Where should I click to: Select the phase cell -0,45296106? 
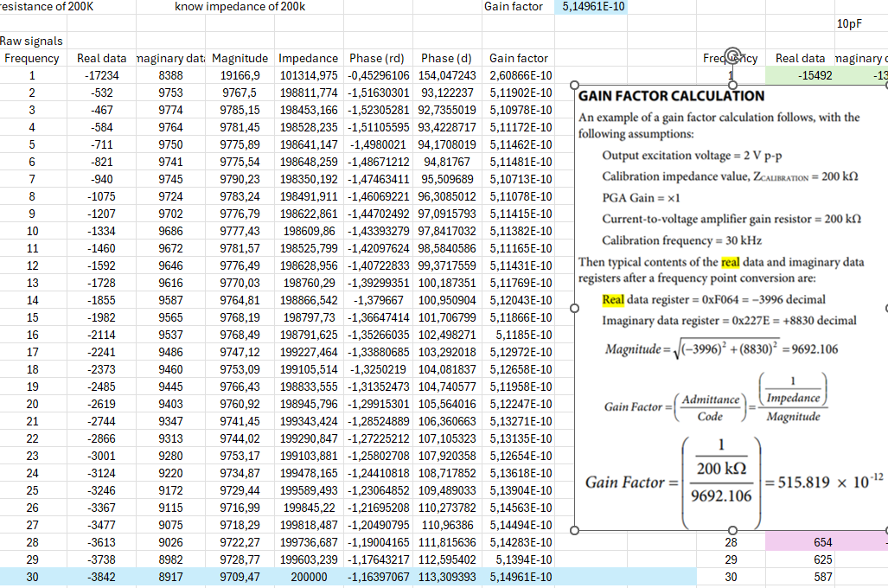pos(379,75)
